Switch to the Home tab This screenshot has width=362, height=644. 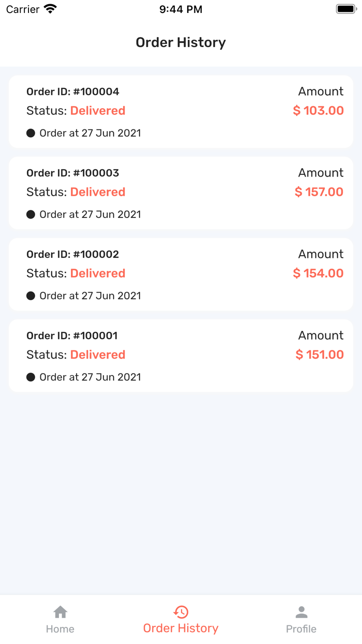[60, 619]
